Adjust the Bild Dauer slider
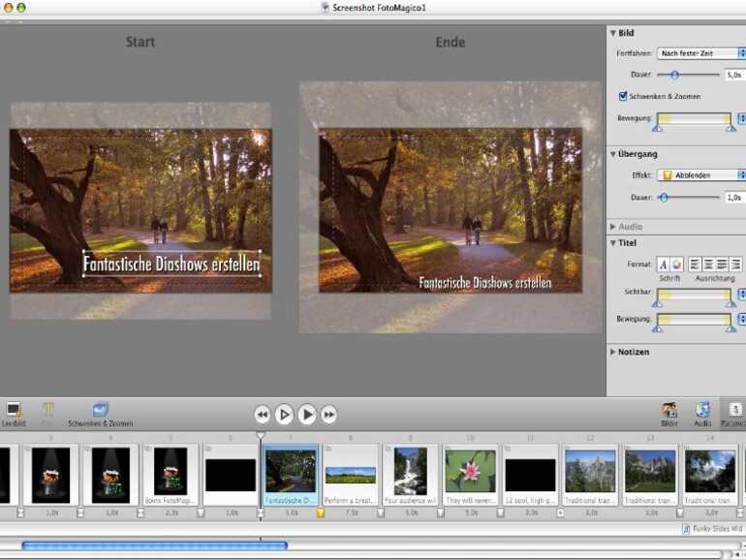This screenshot has width=746, height=560. [x=674, y=75]
